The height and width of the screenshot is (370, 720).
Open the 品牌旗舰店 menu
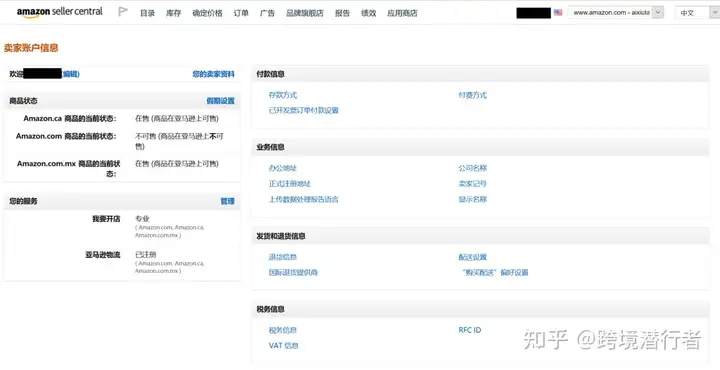tap(305, 13)
